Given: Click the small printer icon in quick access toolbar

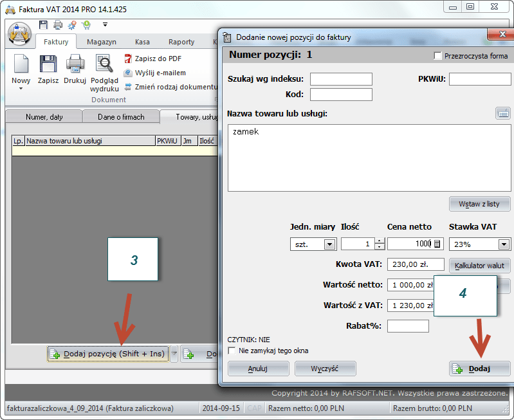Looking at the screenshot, I should (58, 25).
